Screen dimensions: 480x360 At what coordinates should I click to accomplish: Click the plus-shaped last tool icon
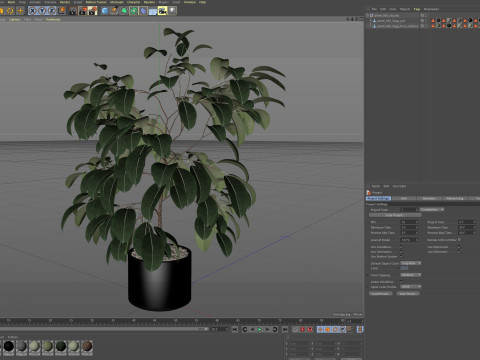(x=20, y=11)
